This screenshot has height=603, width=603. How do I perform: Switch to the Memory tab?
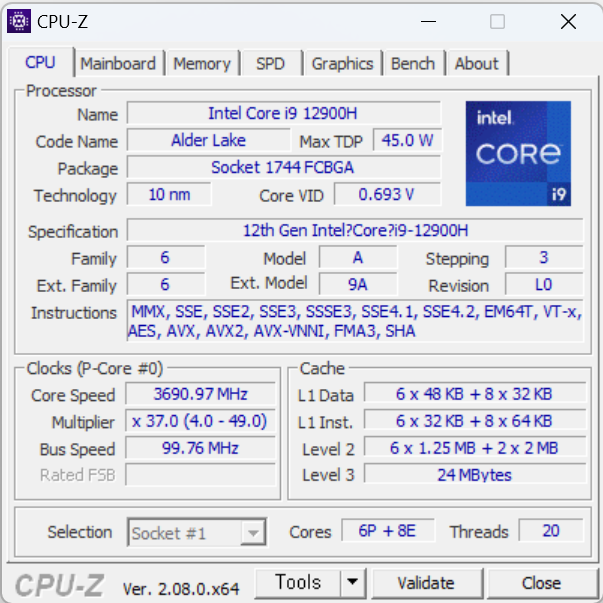click(202, 63)
